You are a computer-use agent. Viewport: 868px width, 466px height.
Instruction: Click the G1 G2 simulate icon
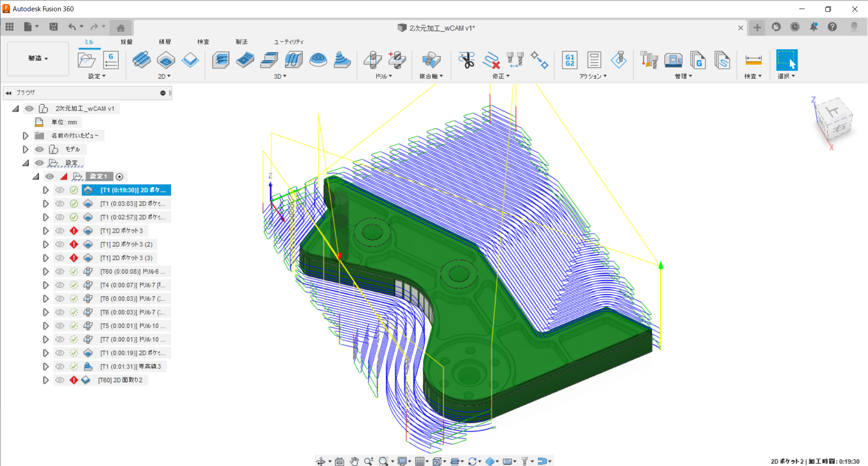click(x=570, y=60)
